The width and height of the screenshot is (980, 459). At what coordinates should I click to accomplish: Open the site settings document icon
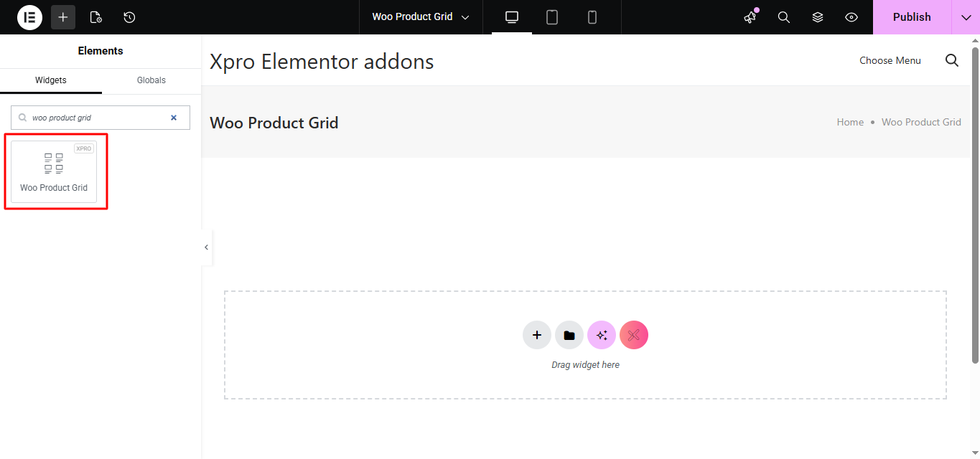point(96,17)
